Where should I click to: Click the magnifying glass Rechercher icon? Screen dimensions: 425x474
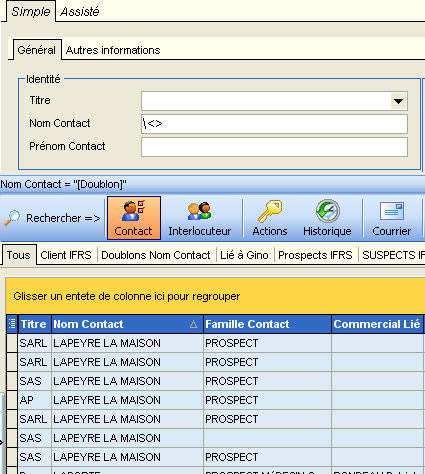(12, 218)
